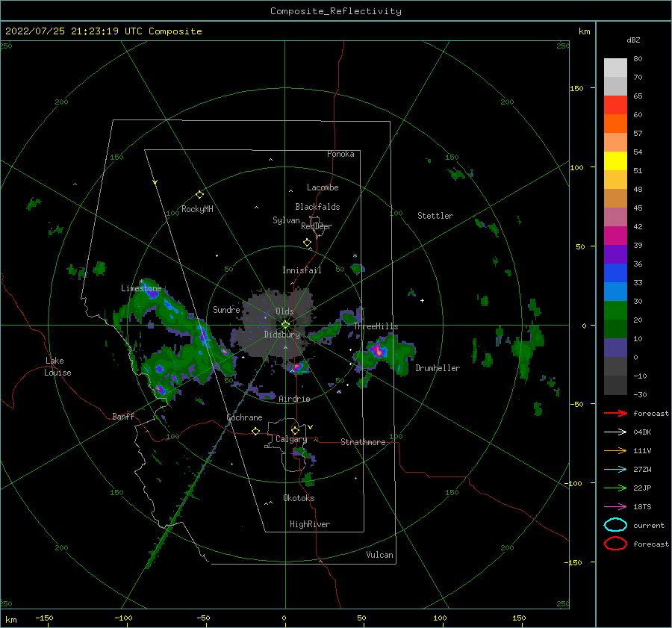
Task: Click the Cochrane label
Action: pyautogui.click(x=244, y=417)
